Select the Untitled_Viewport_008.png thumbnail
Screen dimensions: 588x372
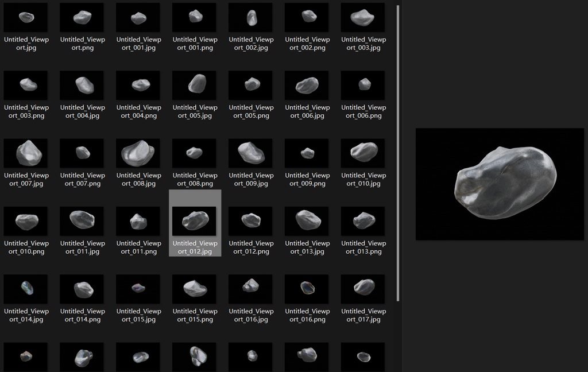click(194, 153)
